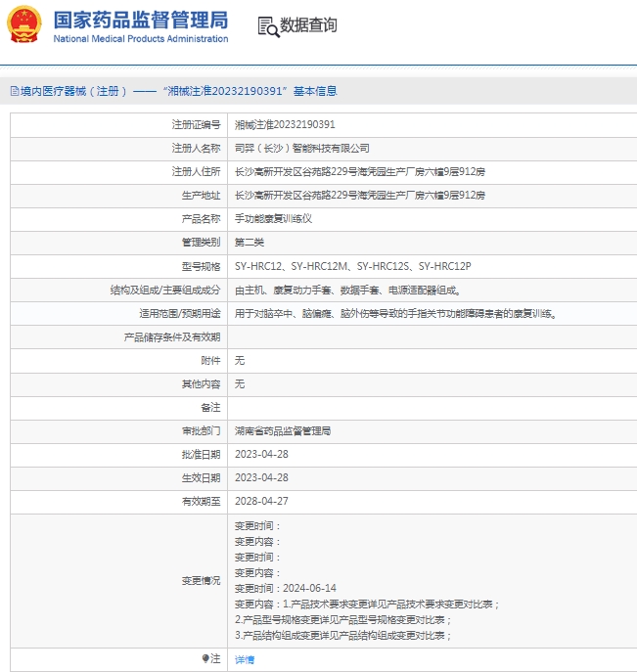Image resolution: width=637 pixels, height=672 pixels.
Task: Click the 产品储存条件及有效期 label
Action: (x=172, y=337)
